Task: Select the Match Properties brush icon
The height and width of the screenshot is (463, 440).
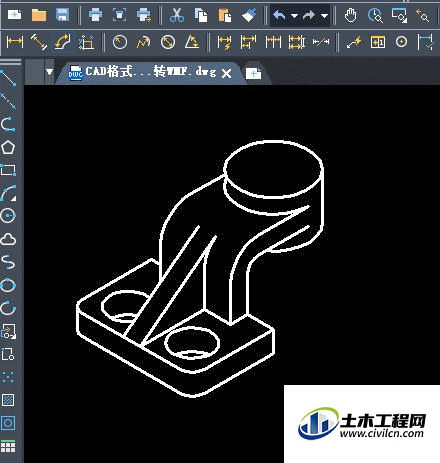Action: point(249,15)
